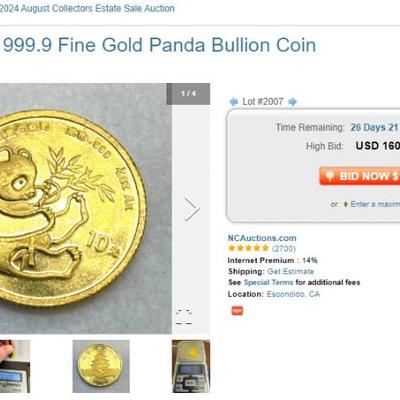Open the Special Terms link
Viewport: 400px width, 400px height.
[268, 282]
